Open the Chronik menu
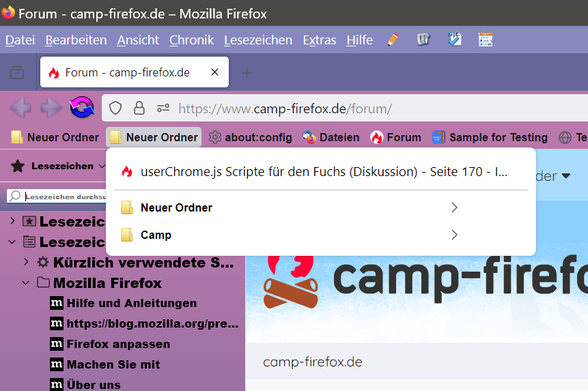 [x=191, y=40]
